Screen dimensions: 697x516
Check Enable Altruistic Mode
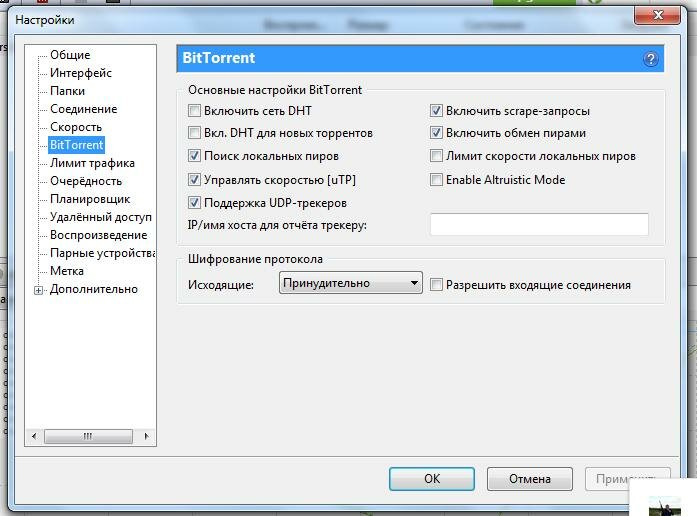[436, 180]
